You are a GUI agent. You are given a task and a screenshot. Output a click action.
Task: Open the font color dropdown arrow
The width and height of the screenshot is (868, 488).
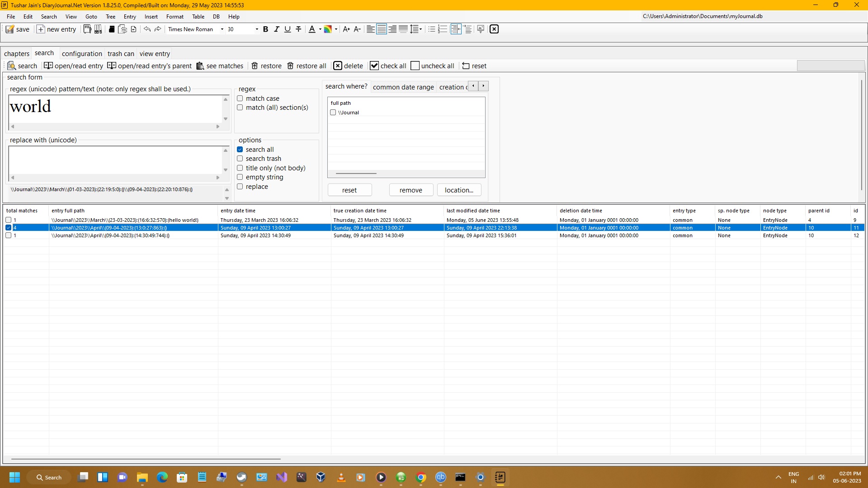point(320,29)
